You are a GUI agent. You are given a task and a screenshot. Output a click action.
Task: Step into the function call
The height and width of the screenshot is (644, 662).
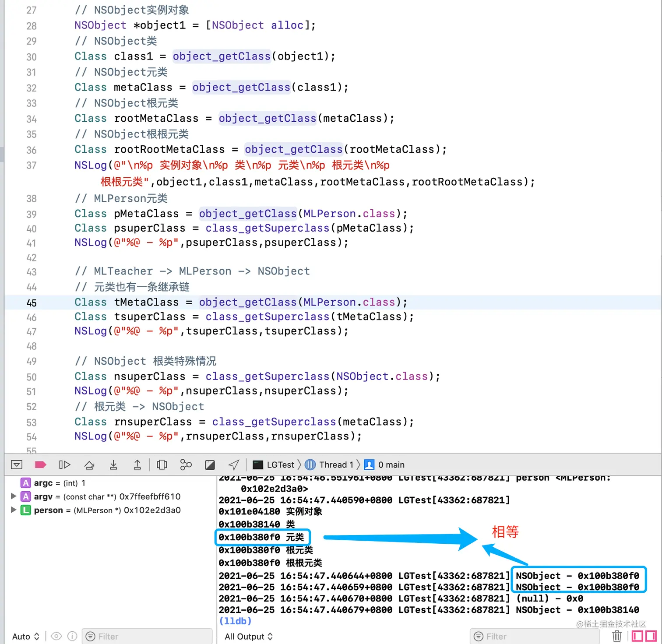point(113,465)
